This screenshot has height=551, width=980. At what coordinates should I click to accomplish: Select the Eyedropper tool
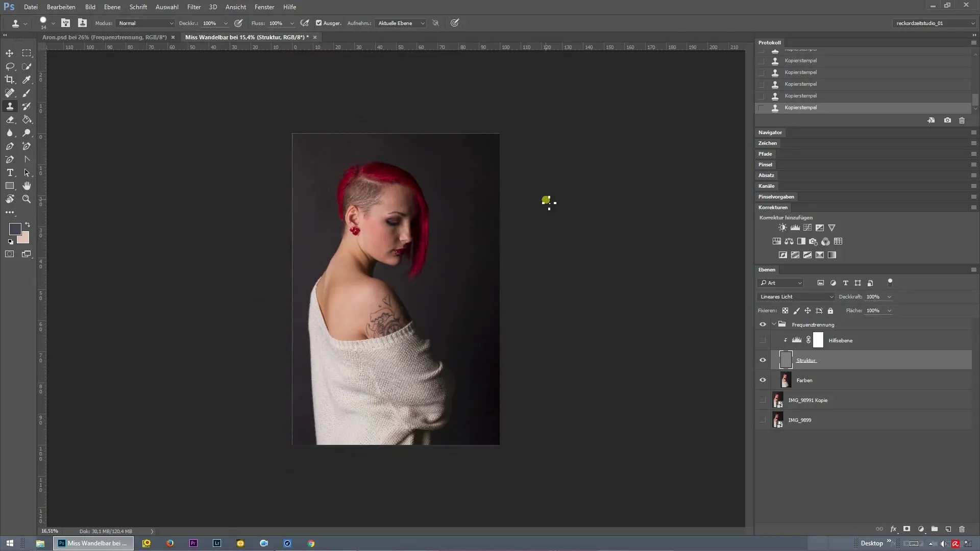27,80
